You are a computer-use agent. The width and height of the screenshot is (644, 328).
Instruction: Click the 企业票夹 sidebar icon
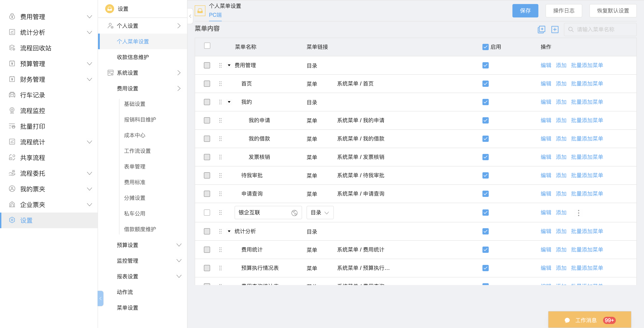coord(12,204)
